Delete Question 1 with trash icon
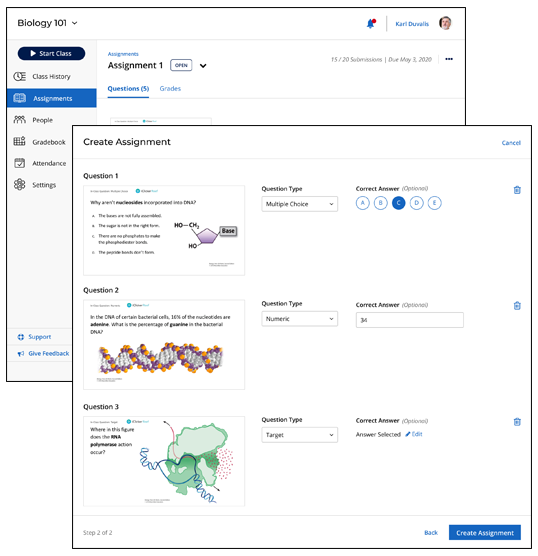Viewport: 538px width, 556px height. 517,190
